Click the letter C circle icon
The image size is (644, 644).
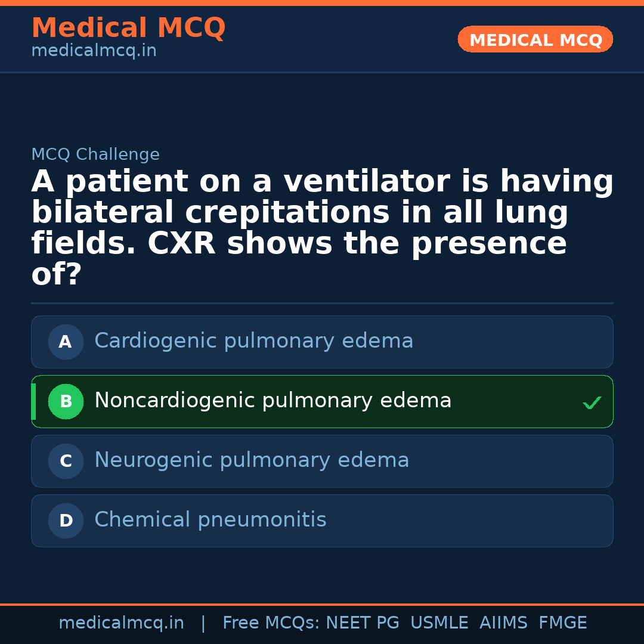pos(66,461)
